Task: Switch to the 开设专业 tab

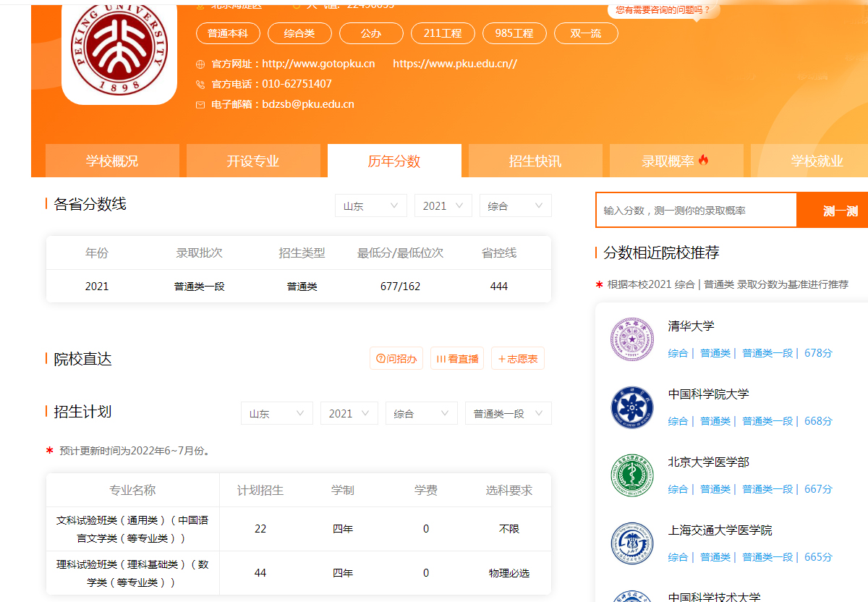Action: tap(253, 160)
